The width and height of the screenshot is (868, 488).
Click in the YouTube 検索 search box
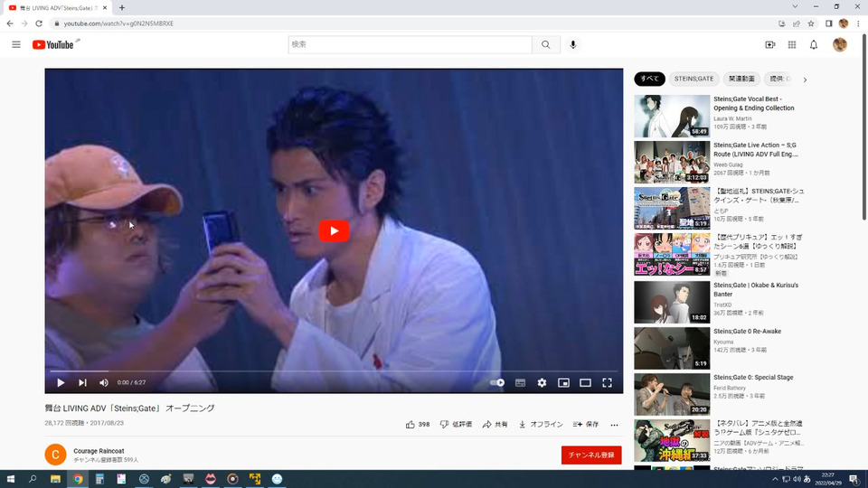(410, 45)
